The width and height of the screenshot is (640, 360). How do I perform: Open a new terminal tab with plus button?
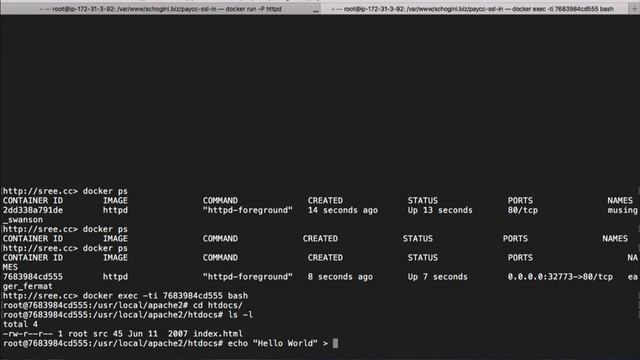pos(634,9)
